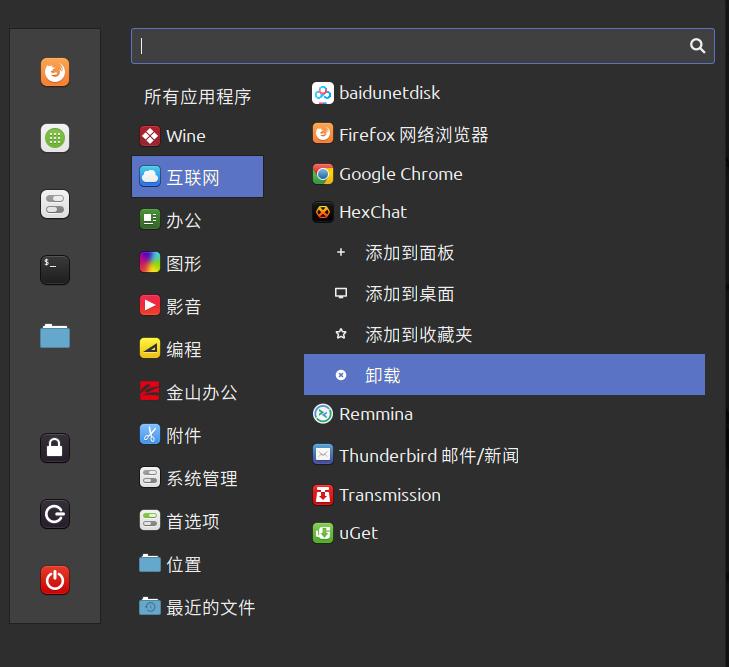The image size is (729, 667).
Task: Click the 影音 red play icon
Action: (150, 305)
